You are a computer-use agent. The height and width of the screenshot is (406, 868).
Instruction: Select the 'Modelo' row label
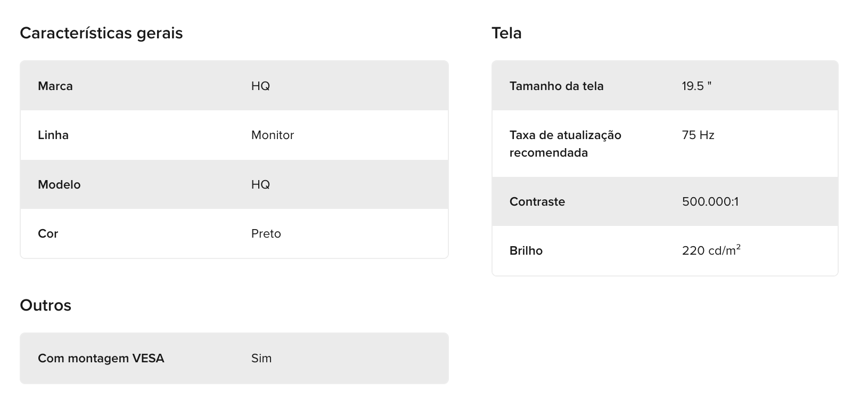(59, 184)
